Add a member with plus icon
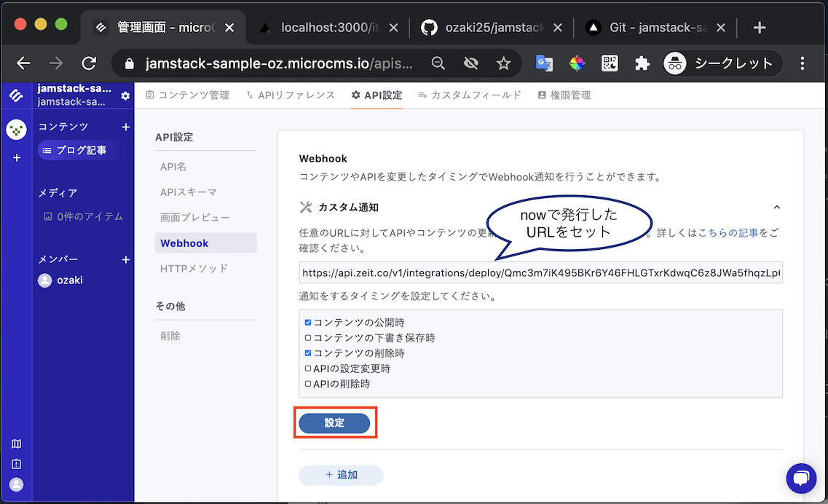 click(x=126, y=259)
